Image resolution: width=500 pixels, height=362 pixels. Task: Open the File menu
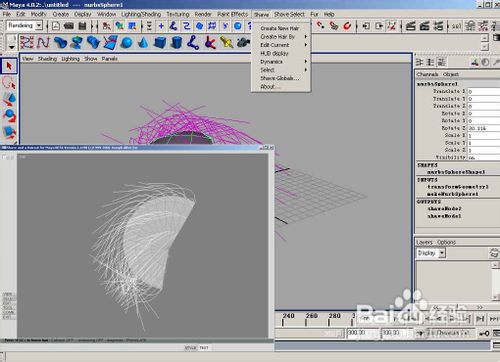[7, 14]
